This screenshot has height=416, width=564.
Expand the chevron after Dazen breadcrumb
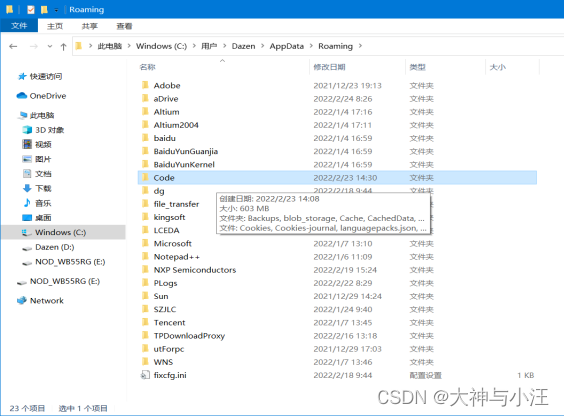pos(262,46)
